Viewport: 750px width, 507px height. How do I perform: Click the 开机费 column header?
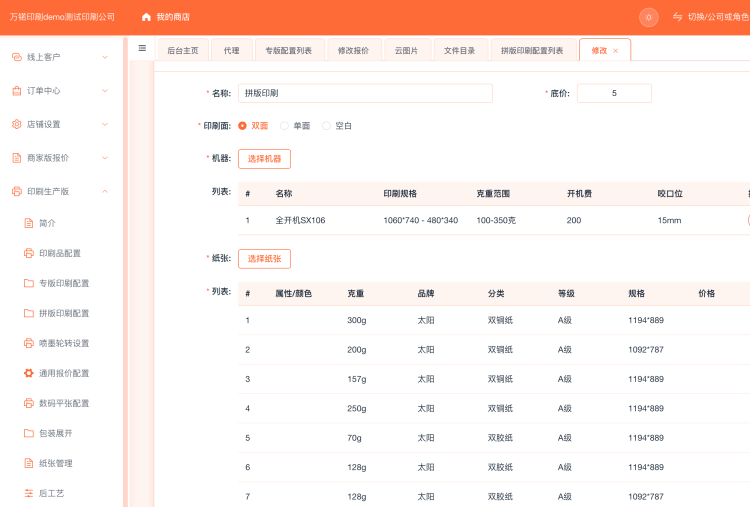pyautogui.click(x=579, y=194)
